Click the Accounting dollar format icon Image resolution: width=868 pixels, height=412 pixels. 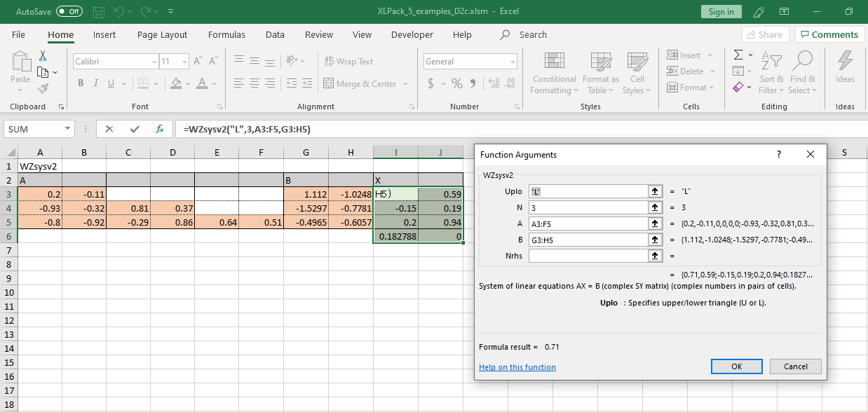click(431, 83)
